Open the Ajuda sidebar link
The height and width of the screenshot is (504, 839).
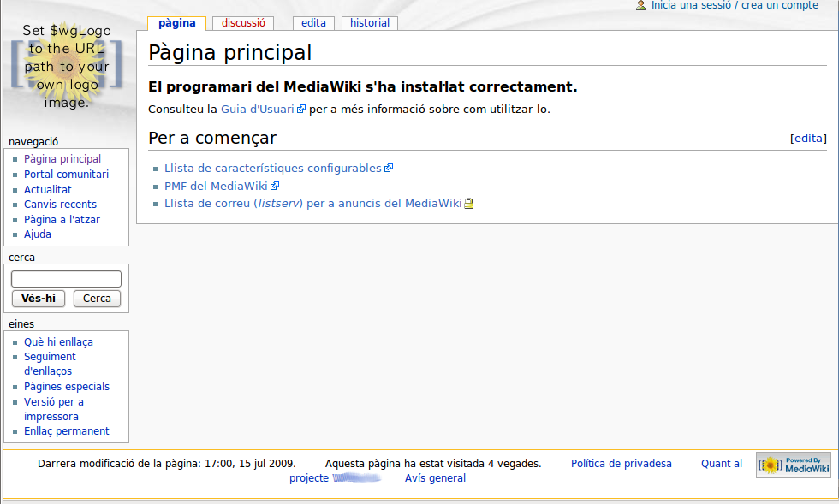tap(38, 234)
